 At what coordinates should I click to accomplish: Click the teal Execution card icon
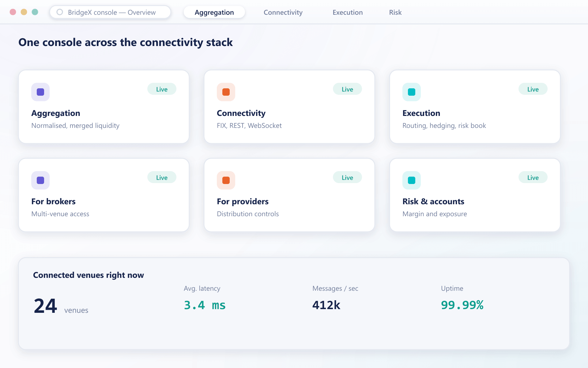[412, 92]
